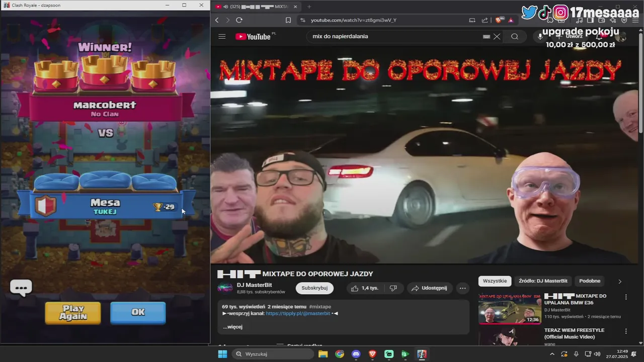Open the on-screen keyboard icon in search
This screenshot has height=362, width=644.
coord(487,37)
